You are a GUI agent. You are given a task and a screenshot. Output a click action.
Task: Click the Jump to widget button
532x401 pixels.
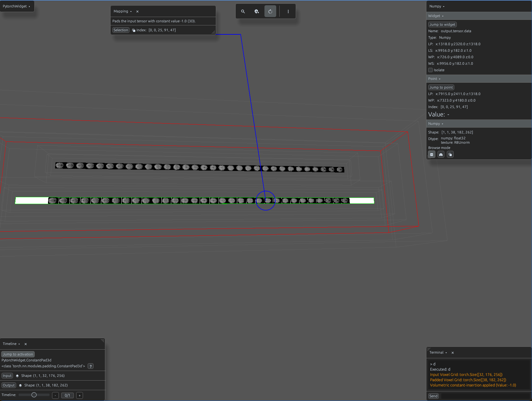[x=442, y=24]
